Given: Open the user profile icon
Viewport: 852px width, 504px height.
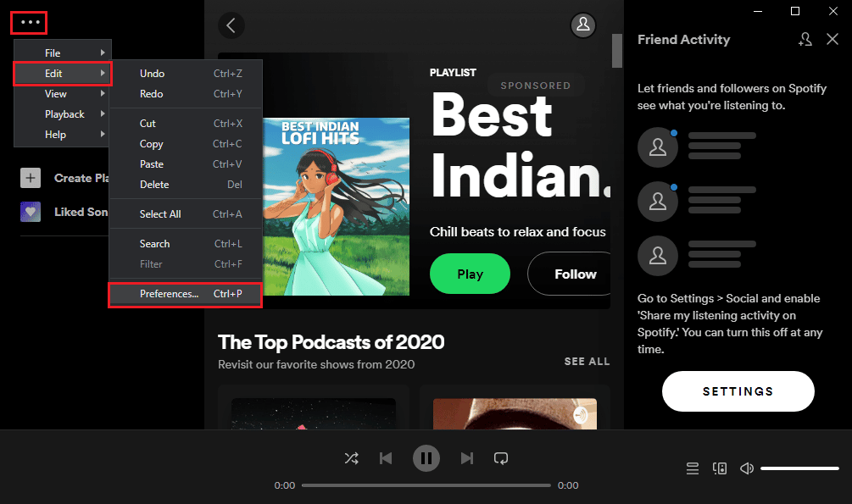Looking at the screenshot, I should [583, 25].
